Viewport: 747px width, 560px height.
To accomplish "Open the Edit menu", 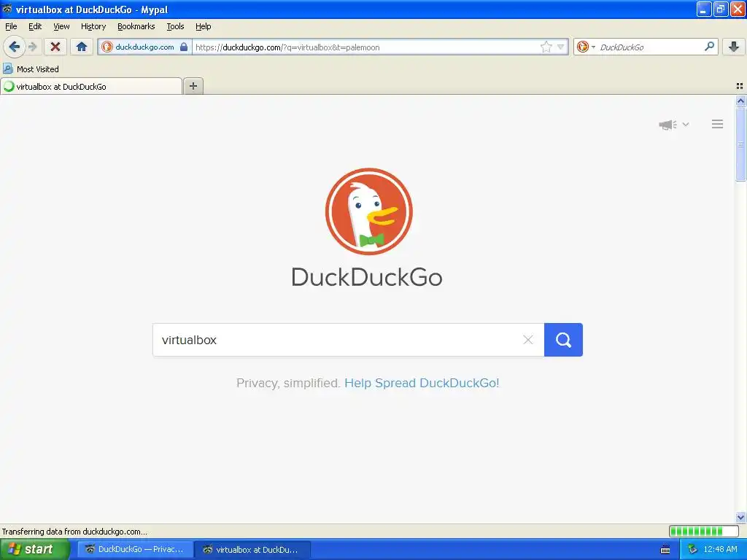I will pyautogui.click(x=35, y=26).
